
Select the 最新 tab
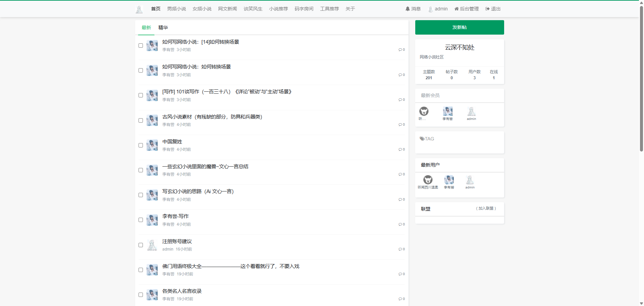[x=146, y=28]
